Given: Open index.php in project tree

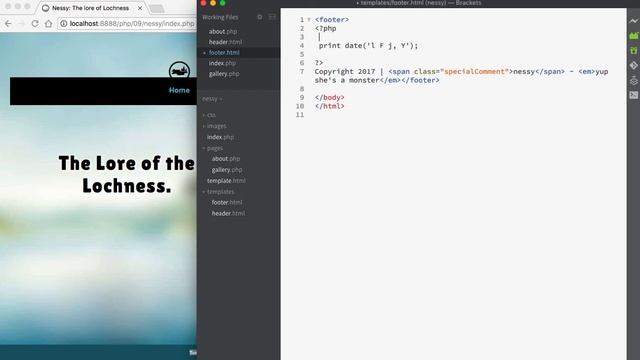Looking at the screenshot, I should (x=220, y=137).
